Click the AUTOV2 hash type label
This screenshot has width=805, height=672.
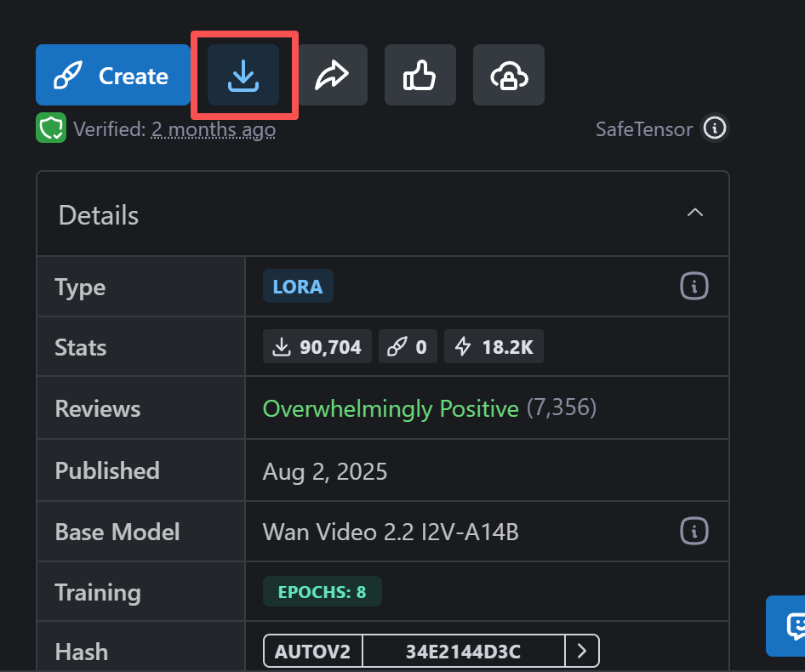coord(312,652)
